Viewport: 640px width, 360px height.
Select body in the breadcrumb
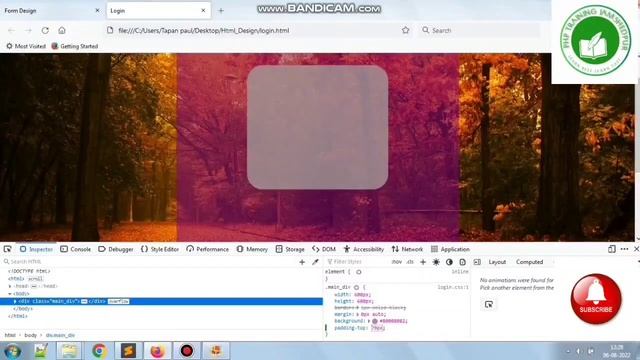point(31,335)
